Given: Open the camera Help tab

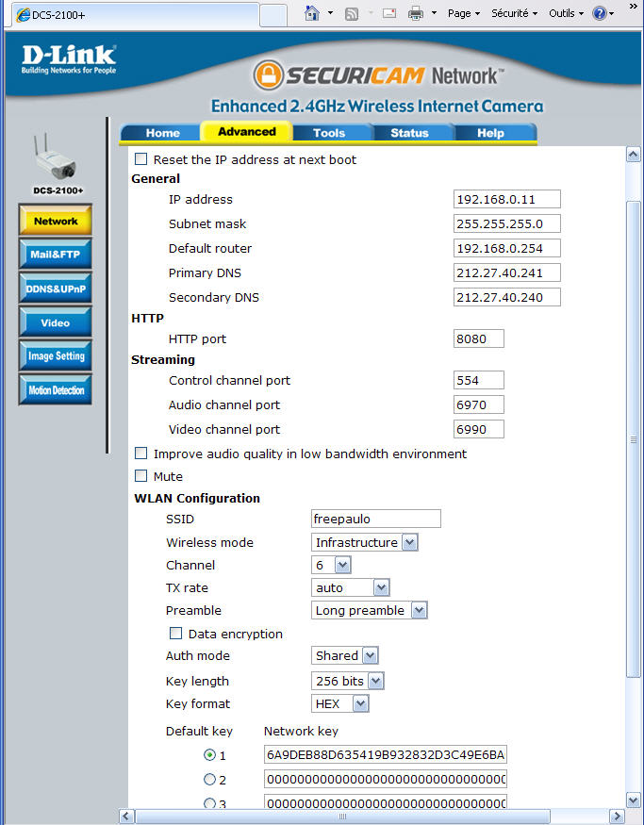Looking at the screenshot, I should tap(491, 133).
